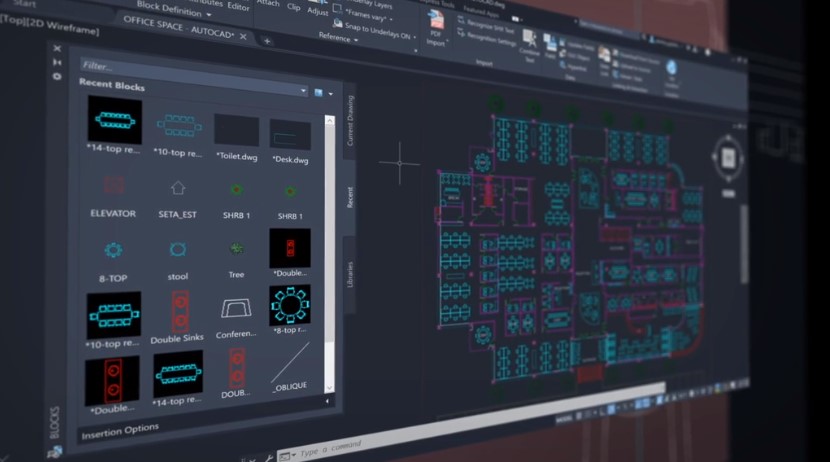Select the 8-TOP table block icon
830x462 pixels.
coord(113,250)
